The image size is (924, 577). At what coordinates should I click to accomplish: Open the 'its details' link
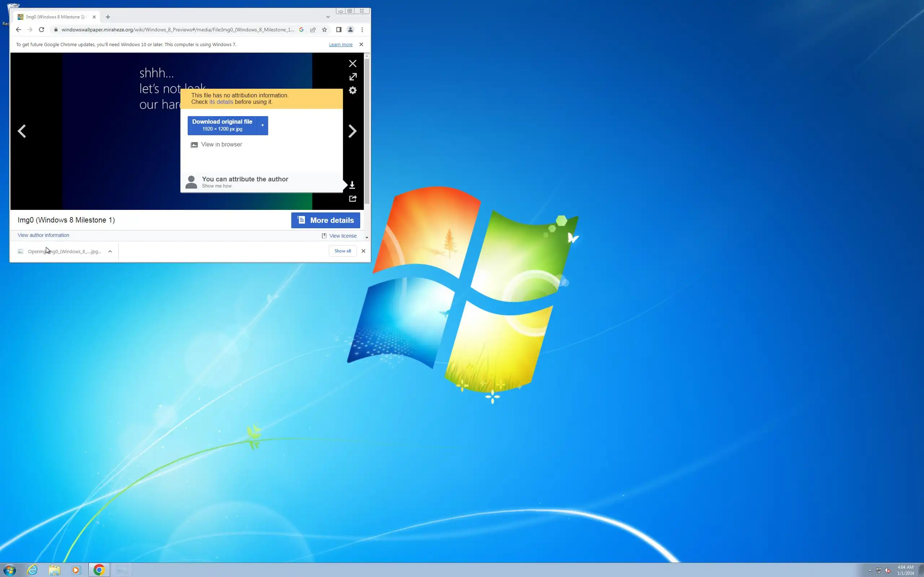point(221,102)
